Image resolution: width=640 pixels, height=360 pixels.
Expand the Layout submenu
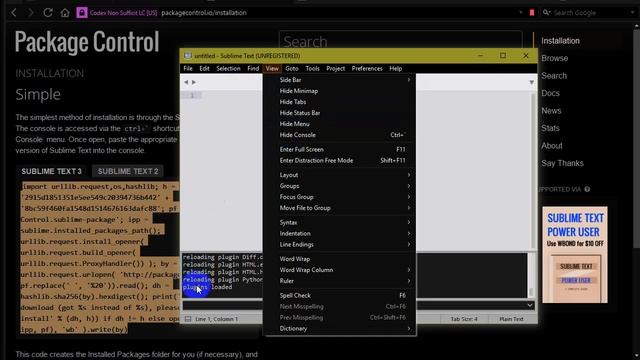pyautogui.click(x=340, y=175)
